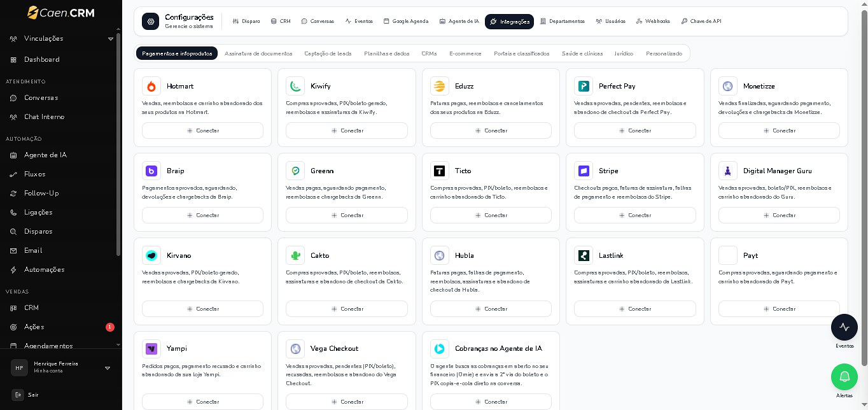Viewport: 868px width, 410px height.
Task: Click the Kirvano logo icon
Action: (151, 255)
